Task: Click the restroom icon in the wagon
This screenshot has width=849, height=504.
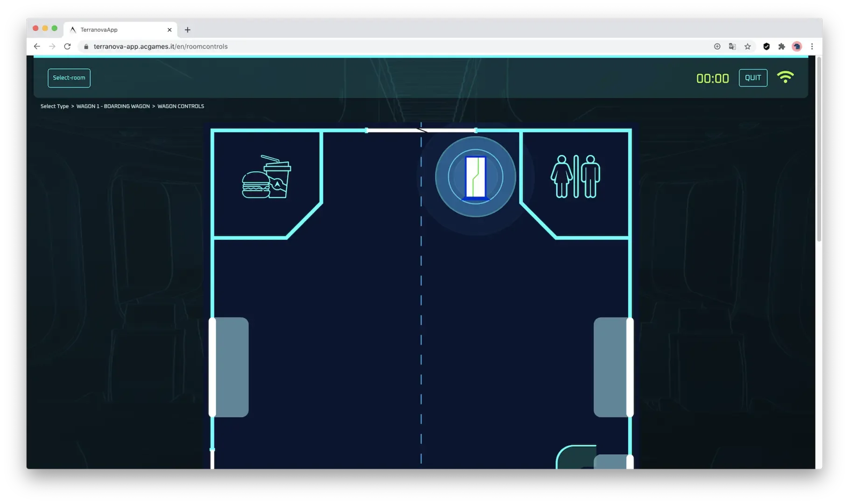Action: pyautogui.click(x=575, y=177)
